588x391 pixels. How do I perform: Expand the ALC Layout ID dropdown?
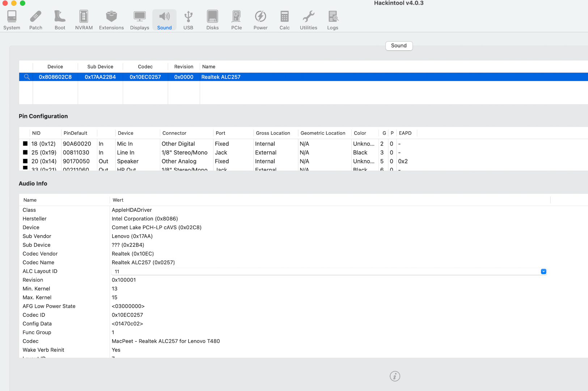[x=543, y=272]
